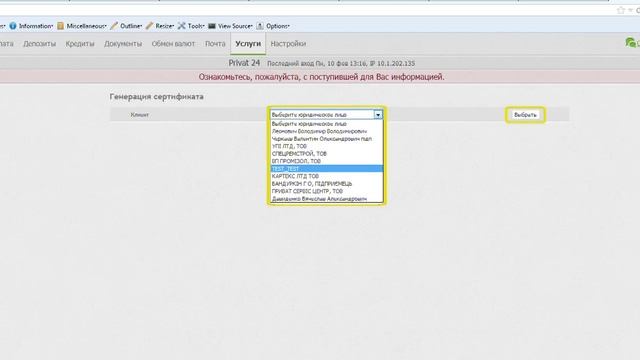Image resolution: width=640 pixels, height=360 pixels.
Task: Select the КАРТЕКС ЛТД ТОВ option
Action: tap(327, 176)
